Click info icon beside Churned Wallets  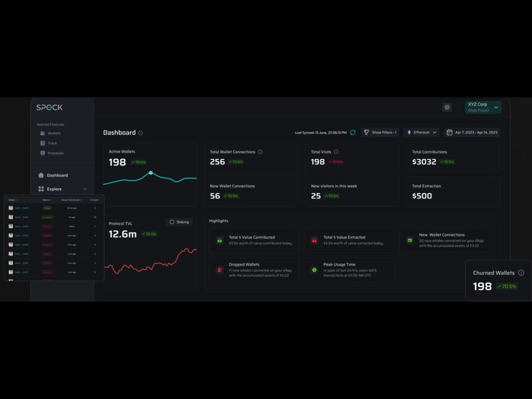(521, 273)
